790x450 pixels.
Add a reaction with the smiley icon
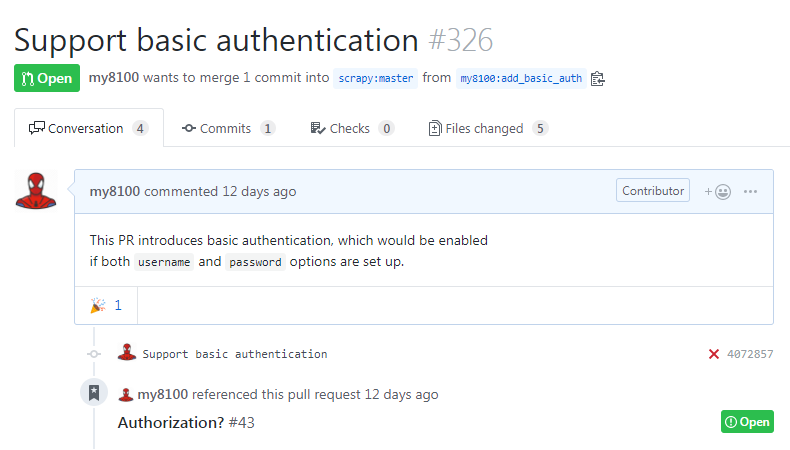(717, 191)
